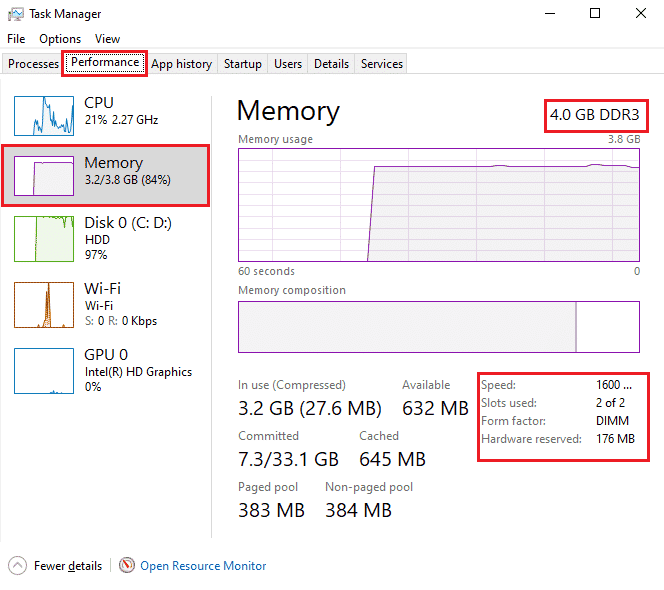Screen dimensions: 664x590
Task: Open the File menu
Action: click(16, 39)
